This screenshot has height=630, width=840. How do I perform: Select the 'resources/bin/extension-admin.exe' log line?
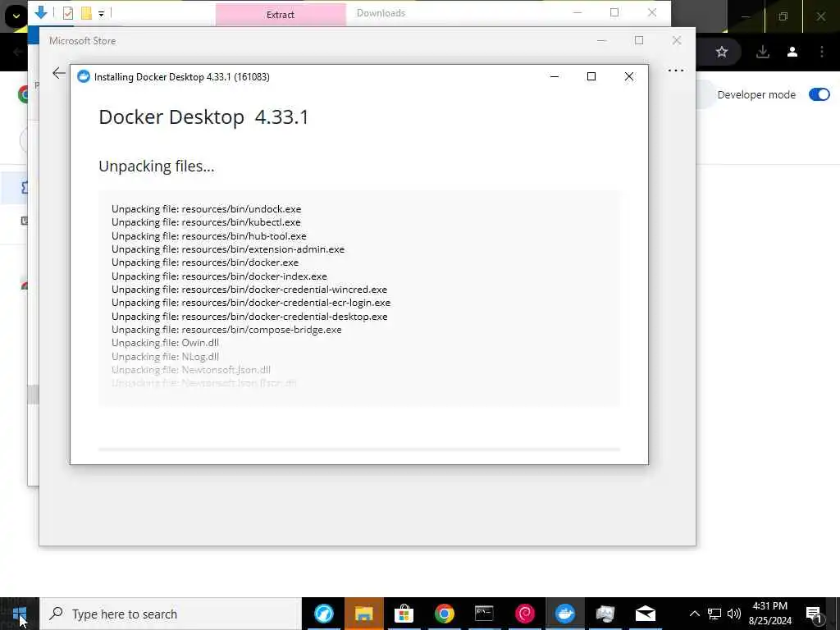pyautogui.click(x=228, y=249)
